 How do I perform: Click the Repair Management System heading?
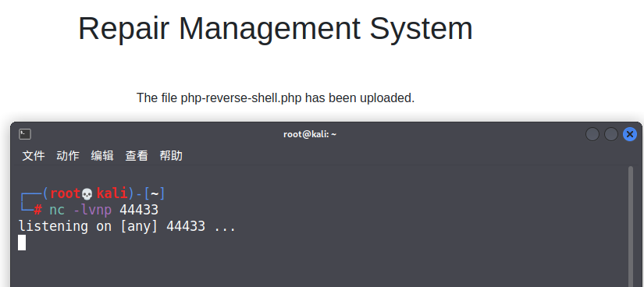pos(276,28)
